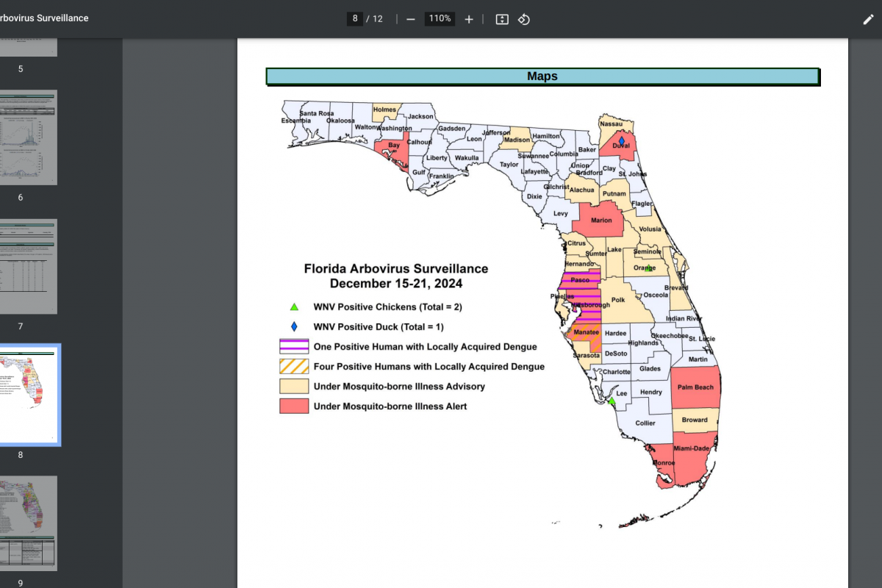
Task: Click the zoom out minus icon
Action: 411,19
